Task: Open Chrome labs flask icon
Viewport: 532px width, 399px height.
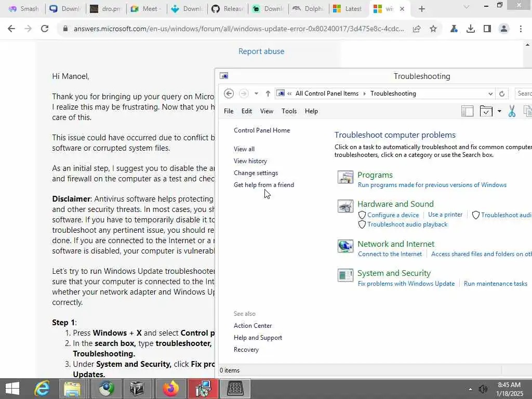Action: click(454, 29)
